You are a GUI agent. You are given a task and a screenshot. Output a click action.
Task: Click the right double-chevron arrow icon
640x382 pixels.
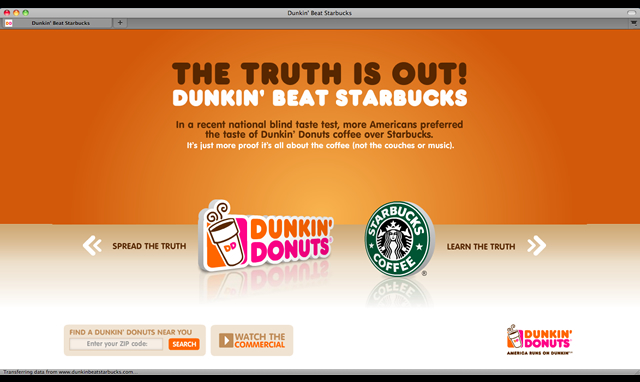(x=536, y=246)
